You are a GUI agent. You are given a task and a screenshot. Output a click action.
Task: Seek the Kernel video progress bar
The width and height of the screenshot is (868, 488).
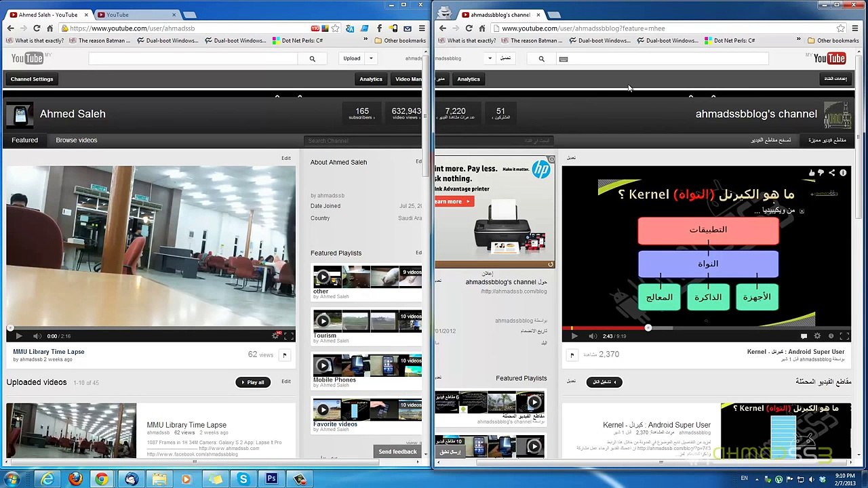(706, 328)
